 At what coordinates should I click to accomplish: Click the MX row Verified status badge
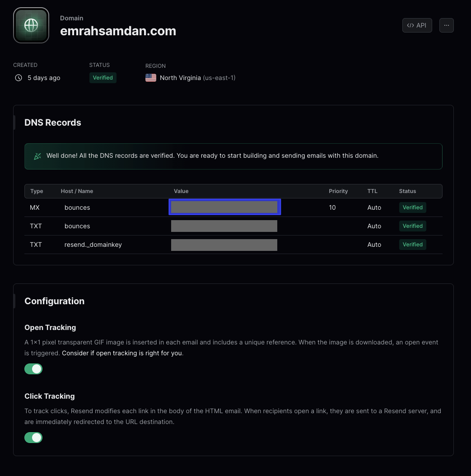coord(412,207)
